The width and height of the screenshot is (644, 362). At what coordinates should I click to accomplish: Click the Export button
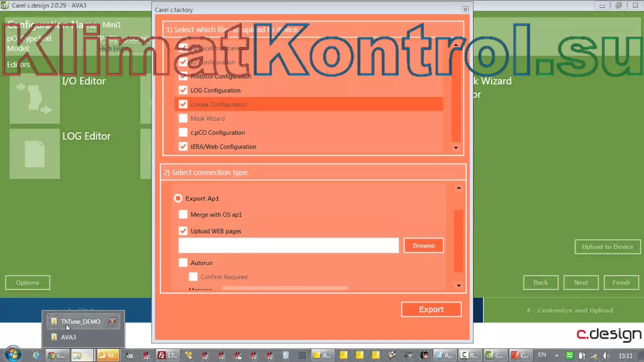tap(431, 310)
